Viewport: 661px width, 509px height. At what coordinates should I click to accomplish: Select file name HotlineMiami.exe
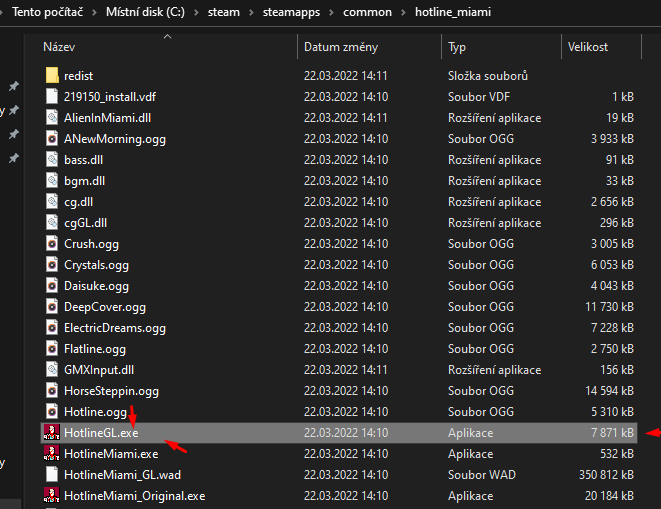pos(111,454)
